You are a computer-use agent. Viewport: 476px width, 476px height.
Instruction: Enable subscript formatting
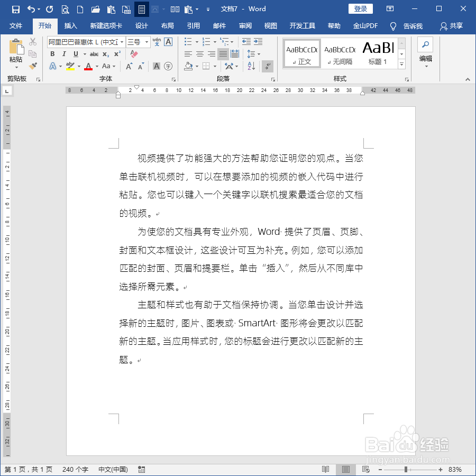point(105,53)
